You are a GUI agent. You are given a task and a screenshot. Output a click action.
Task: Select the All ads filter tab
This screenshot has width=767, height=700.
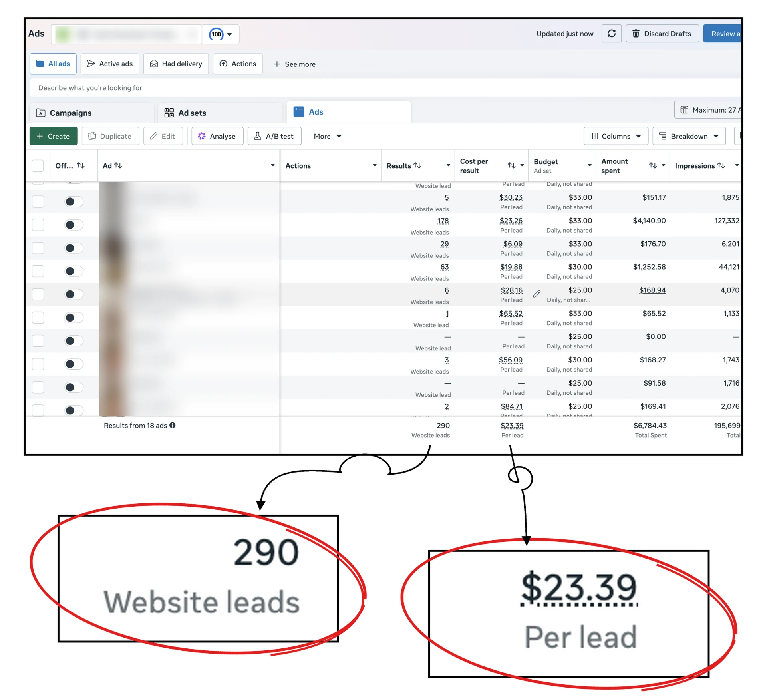point(53,64)
